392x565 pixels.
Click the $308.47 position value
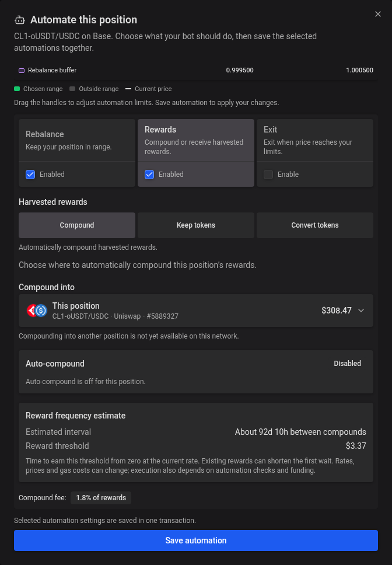click(x=336, y=311)
